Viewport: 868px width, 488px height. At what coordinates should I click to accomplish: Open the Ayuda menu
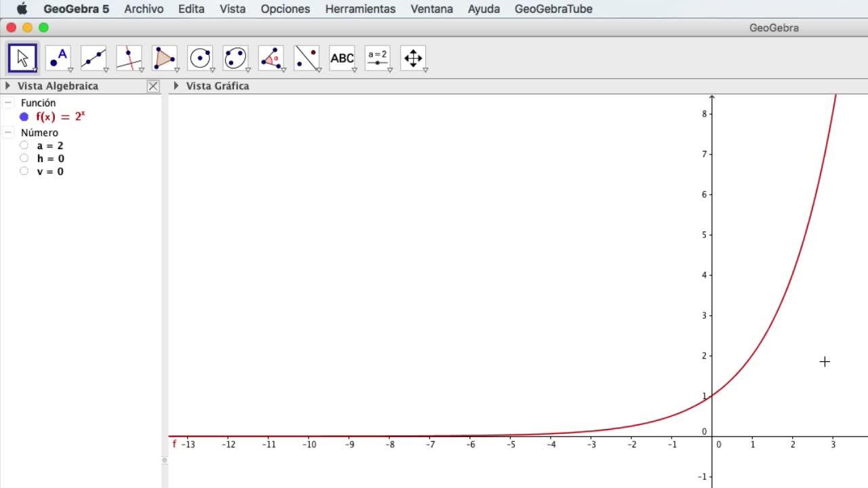pyautogui.click(x=484, y=9)
